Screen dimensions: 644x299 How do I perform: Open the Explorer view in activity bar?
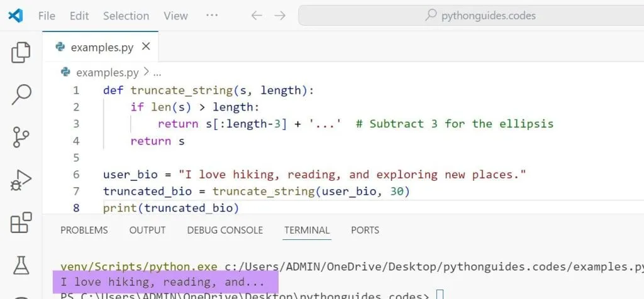pos(21,53)
